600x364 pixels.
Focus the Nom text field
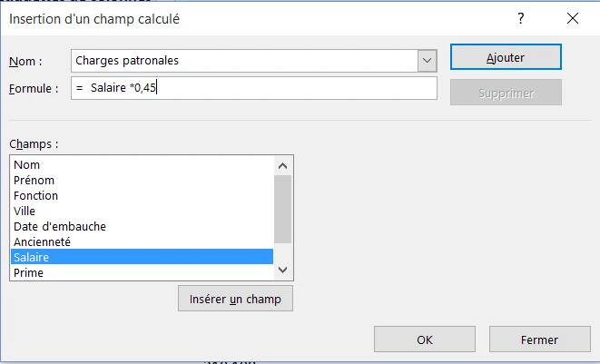click(244, 61)
